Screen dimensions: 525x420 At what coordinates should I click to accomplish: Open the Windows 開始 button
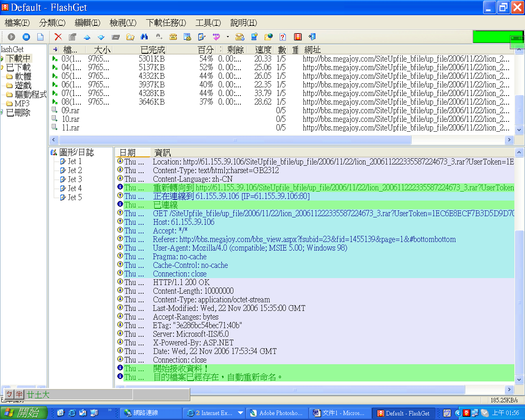click(x=23, y=413)
